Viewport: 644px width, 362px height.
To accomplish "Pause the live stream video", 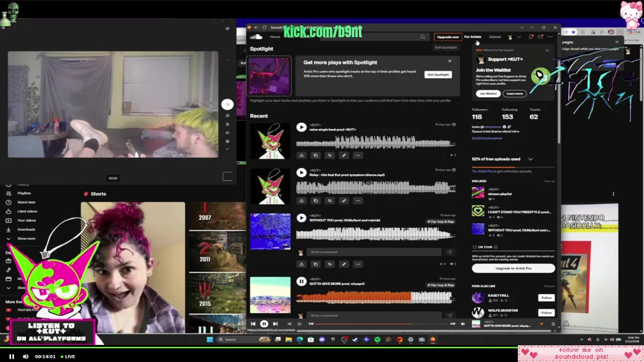I will [x=12, y=356].
